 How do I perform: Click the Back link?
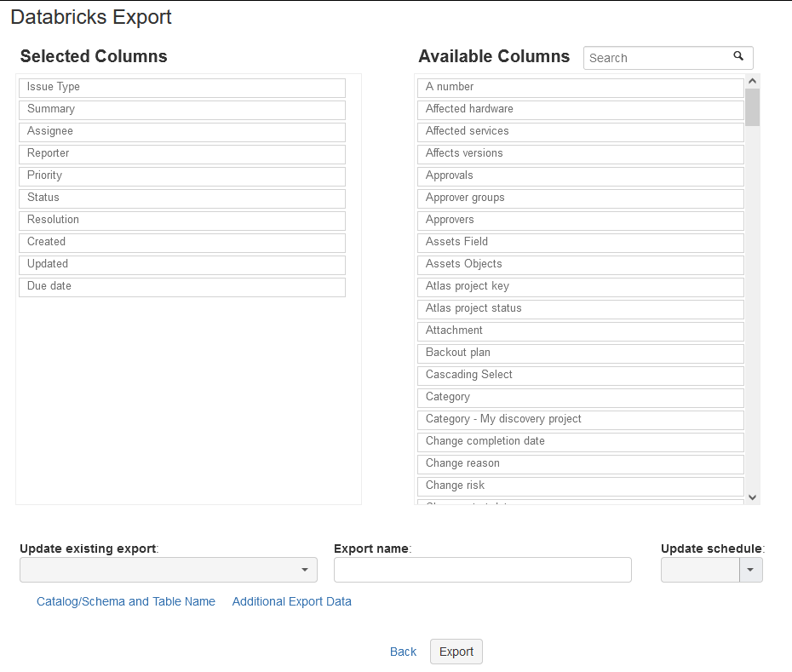click(403, 652)
